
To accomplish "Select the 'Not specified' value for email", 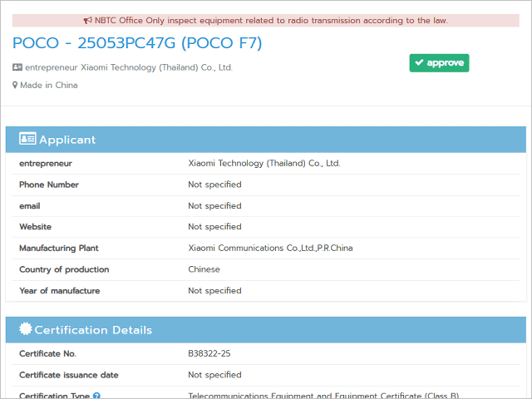I will (214, 206).
